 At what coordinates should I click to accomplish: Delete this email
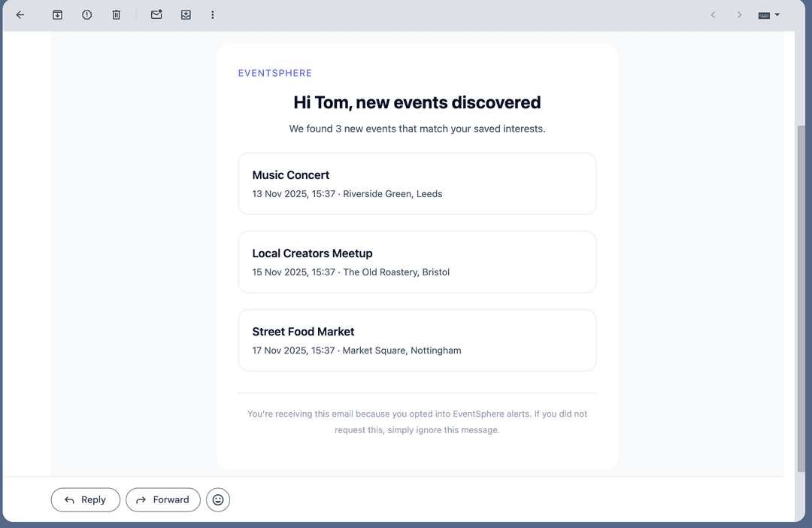116,14
